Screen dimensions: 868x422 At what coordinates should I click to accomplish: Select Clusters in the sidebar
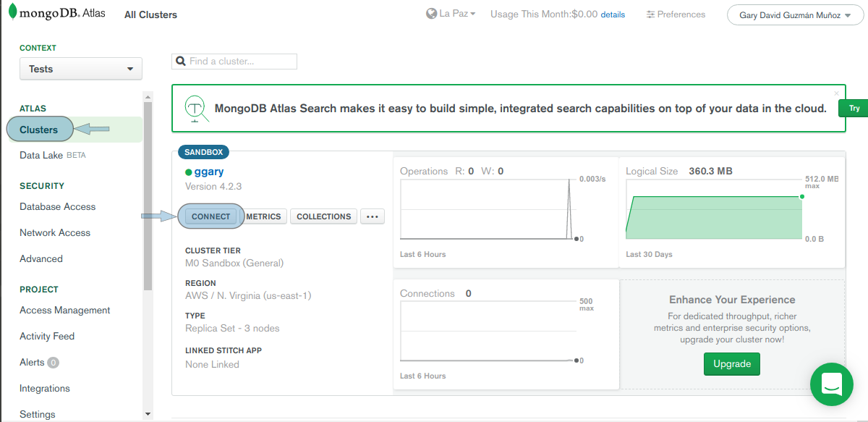click(x=39, y=130)
